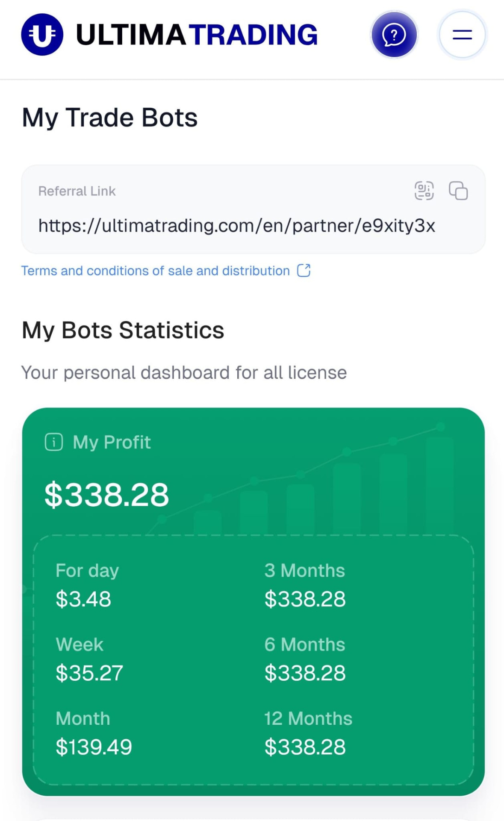
Task: Show the referral link QR code
Action: tap(424, 191)
